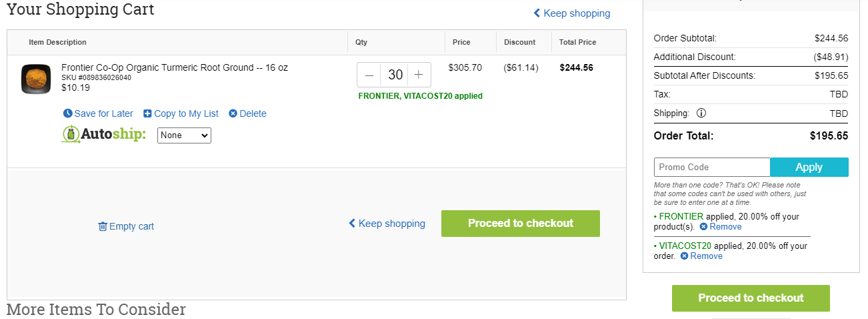Screen dimensions: 868x319
Task: Click the Delete x icon for turmeric item
Action: click(233, 113)
